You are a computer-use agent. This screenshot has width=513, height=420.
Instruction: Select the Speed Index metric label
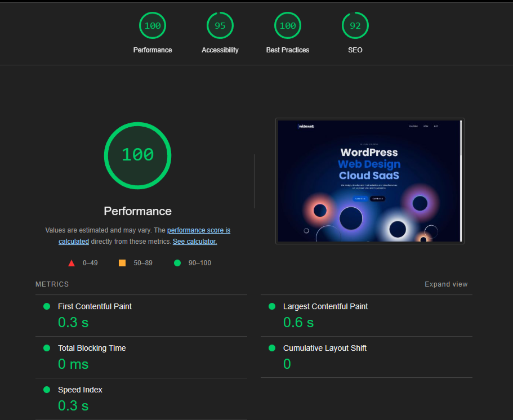pyautogui.click(x=80, y=390)
